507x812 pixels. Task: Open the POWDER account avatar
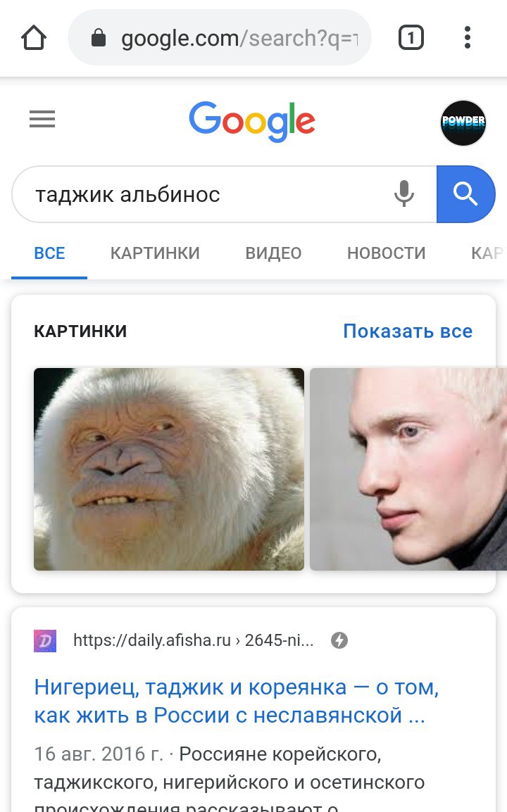pos(463,122)
